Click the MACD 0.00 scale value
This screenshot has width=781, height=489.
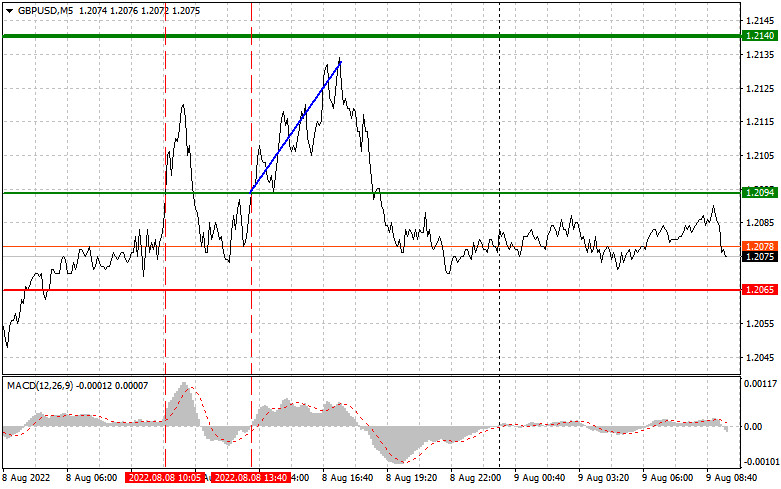753,427
